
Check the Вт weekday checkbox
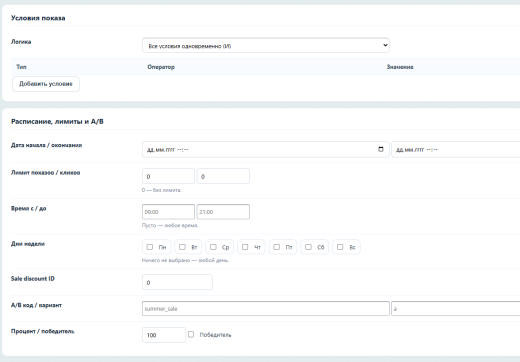[x=182, y=247]
